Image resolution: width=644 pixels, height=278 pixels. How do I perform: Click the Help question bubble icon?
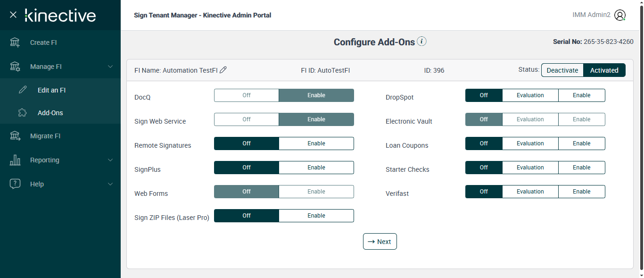pos(15,184)
